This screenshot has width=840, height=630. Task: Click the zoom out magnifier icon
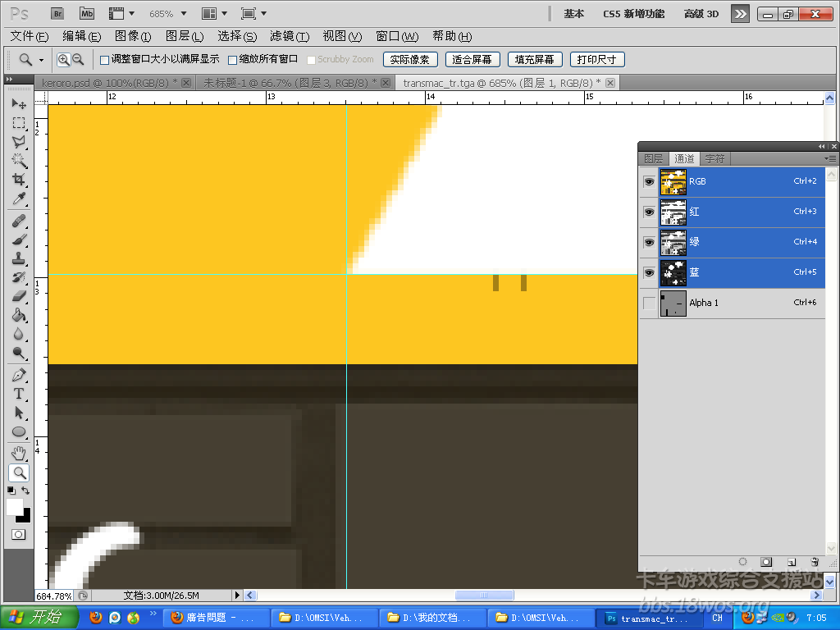click(x=78, y=59)
